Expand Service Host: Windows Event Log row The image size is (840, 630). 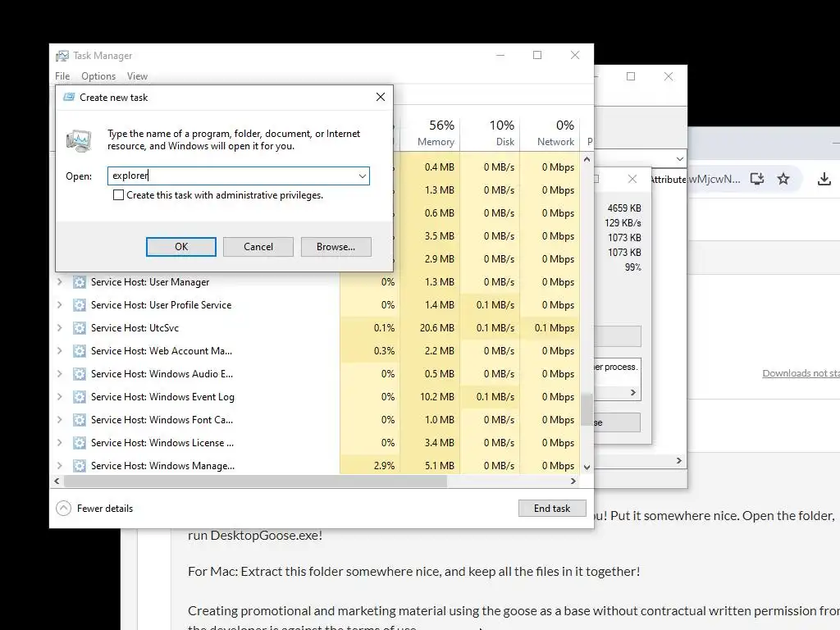coord(59,397)
